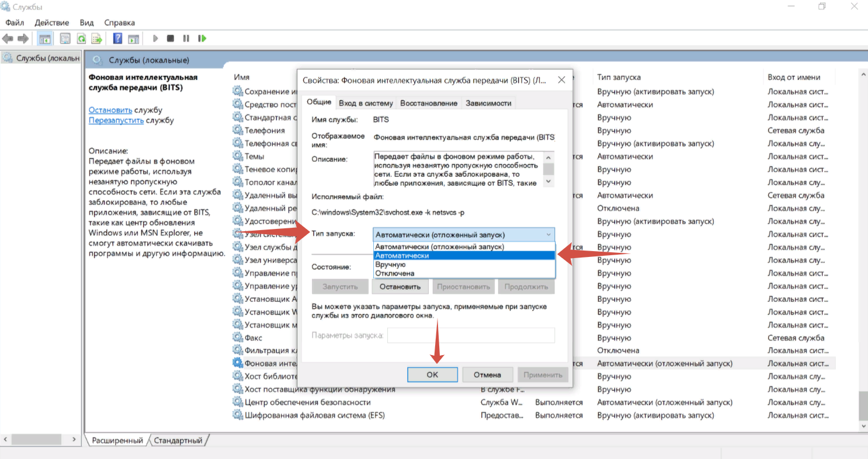
Task: Open the Тип запуска combo box
Action: [x=463, y=235]
